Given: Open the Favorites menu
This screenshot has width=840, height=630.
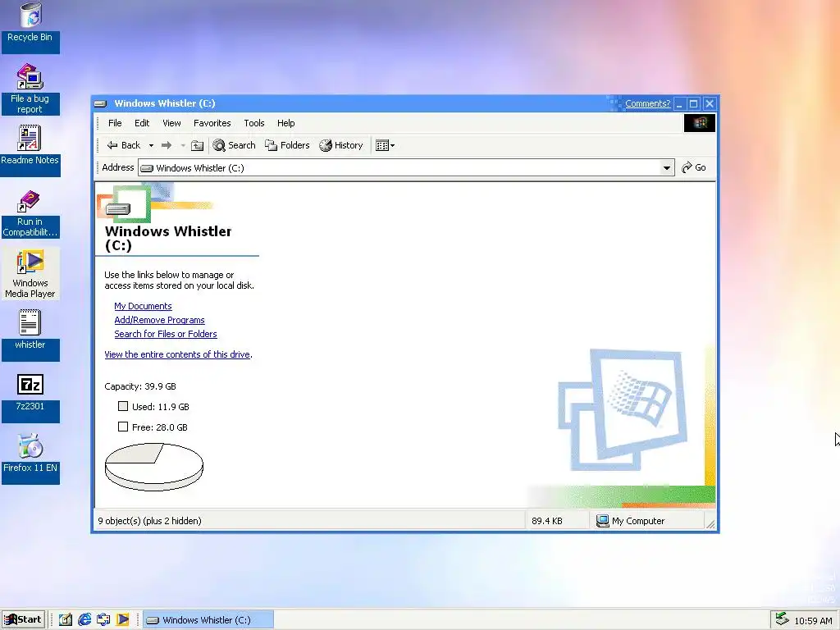Looking at the screenshot, I should (212, 123).
